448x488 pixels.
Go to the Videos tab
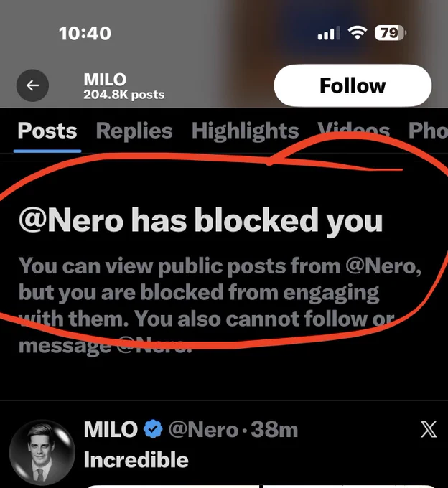point(353,131)
